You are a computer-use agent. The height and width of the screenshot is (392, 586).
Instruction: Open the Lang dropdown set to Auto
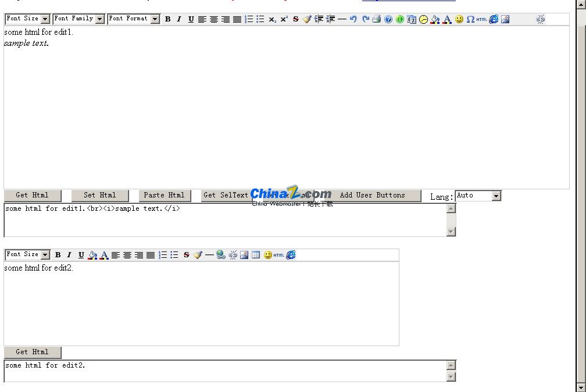(478, 196)
